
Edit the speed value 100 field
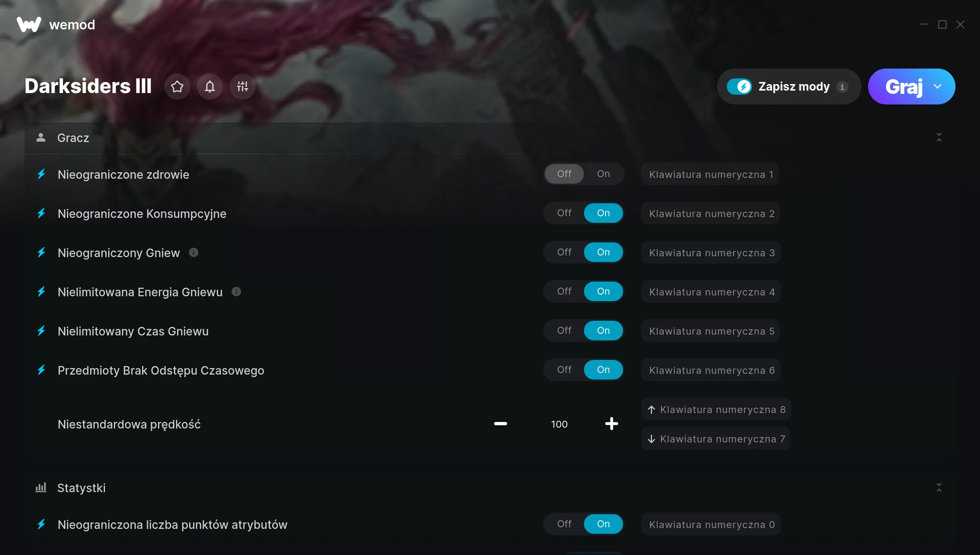(559, 424)
